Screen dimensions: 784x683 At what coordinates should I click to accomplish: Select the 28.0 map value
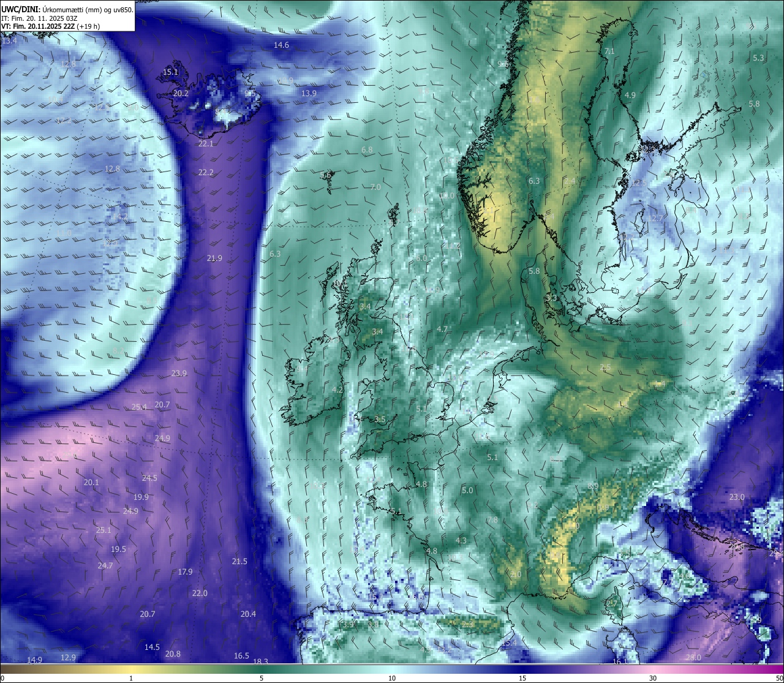pos(693,658)
